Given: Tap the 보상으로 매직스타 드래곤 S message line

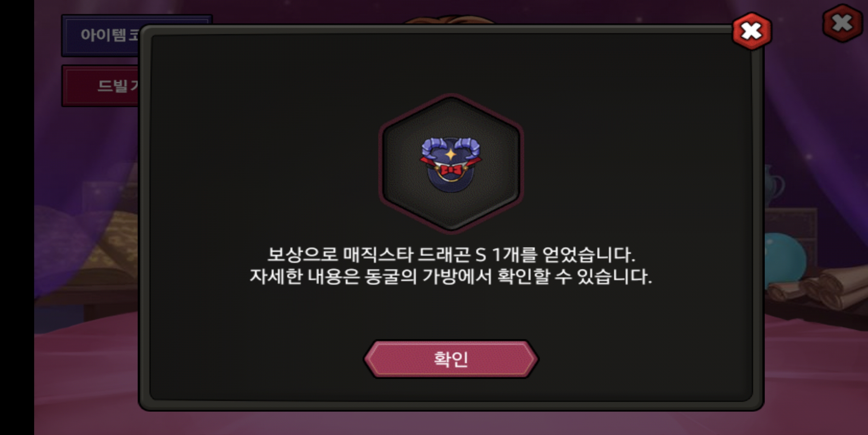Looking at the screenshot, I should (x=451, y=255).
